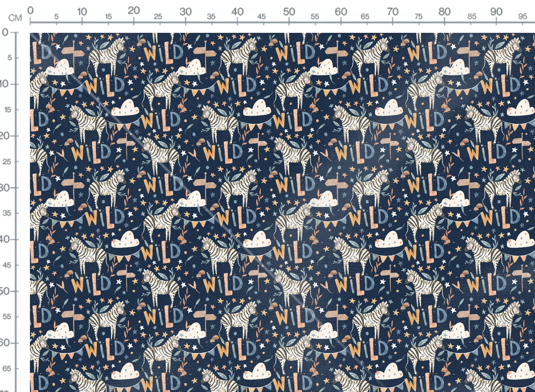Click the 40 mark on horizontal ruler
Screen dimensions: 535x392
[x=237, y=12]
